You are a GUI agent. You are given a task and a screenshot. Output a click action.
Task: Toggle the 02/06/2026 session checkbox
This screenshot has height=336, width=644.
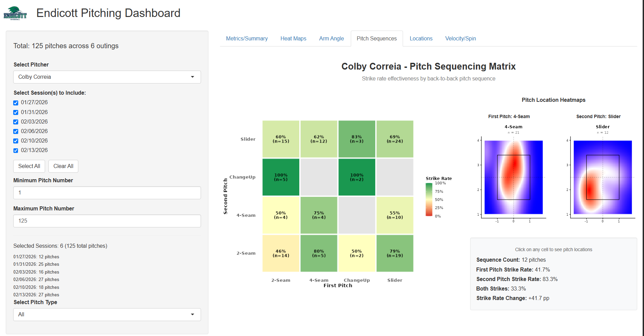tap(16, 131)
